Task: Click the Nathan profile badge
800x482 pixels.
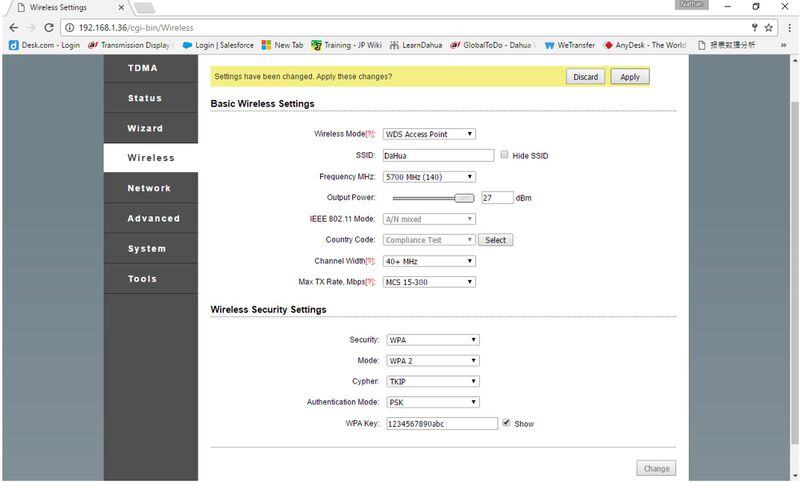Action: 691,5
